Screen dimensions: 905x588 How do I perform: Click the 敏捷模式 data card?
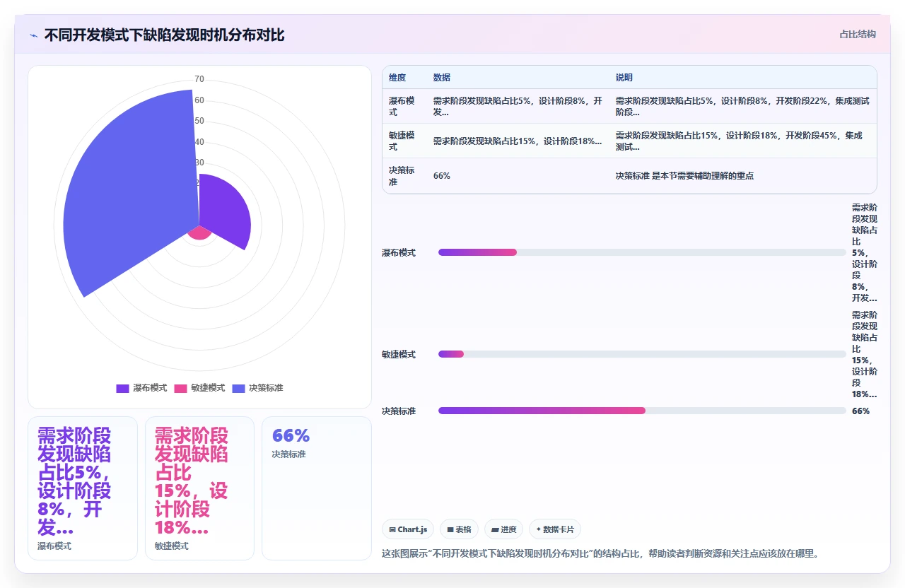tap(199, 488)
